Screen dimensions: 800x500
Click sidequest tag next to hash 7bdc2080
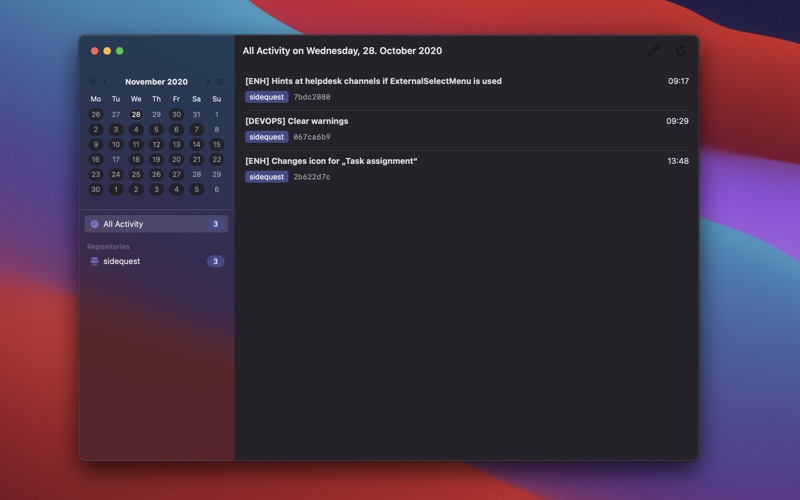[266, 97]
